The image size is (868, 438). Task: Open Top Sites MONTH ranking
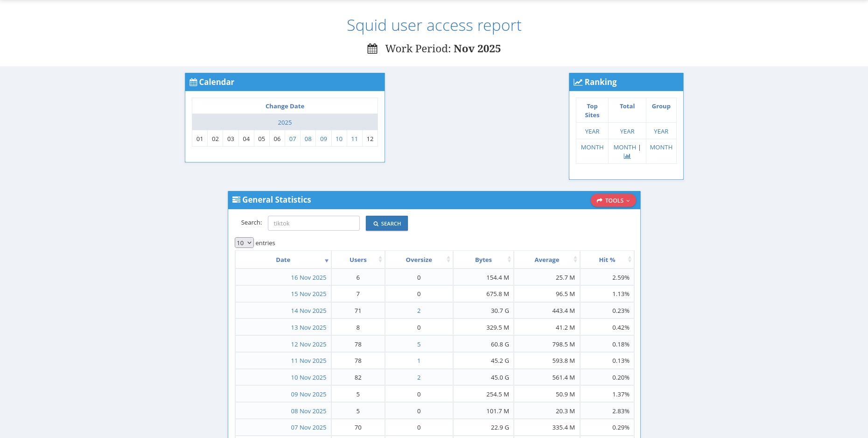click(x=592, y=147)
